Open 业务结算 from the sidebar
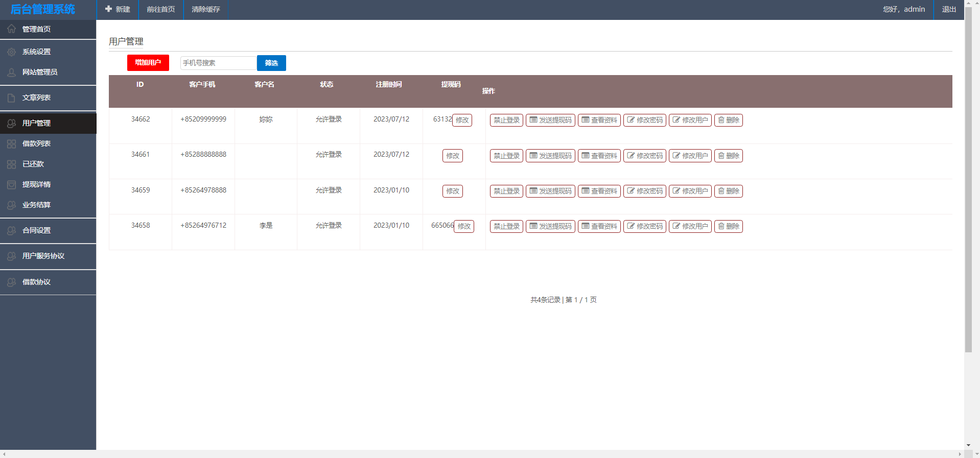The height and width of the screenshot is (458, 980). coord(36,205)
